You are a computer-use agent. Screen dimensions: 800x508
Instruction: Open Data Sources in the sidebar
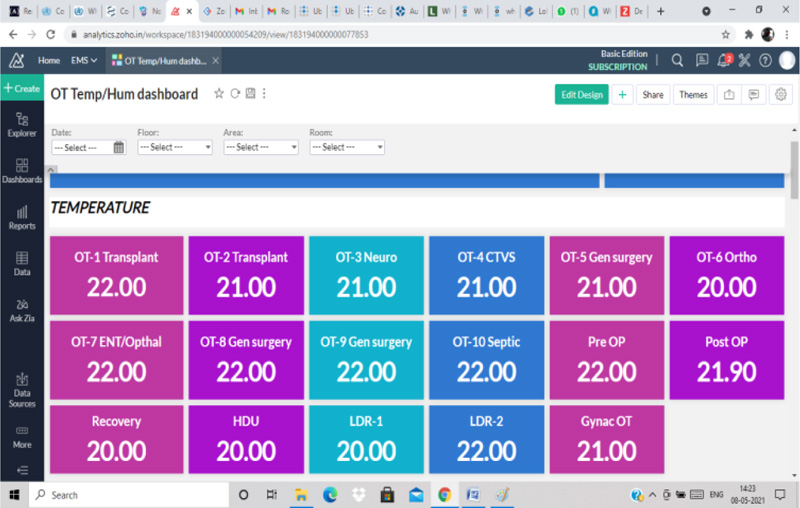22,390
